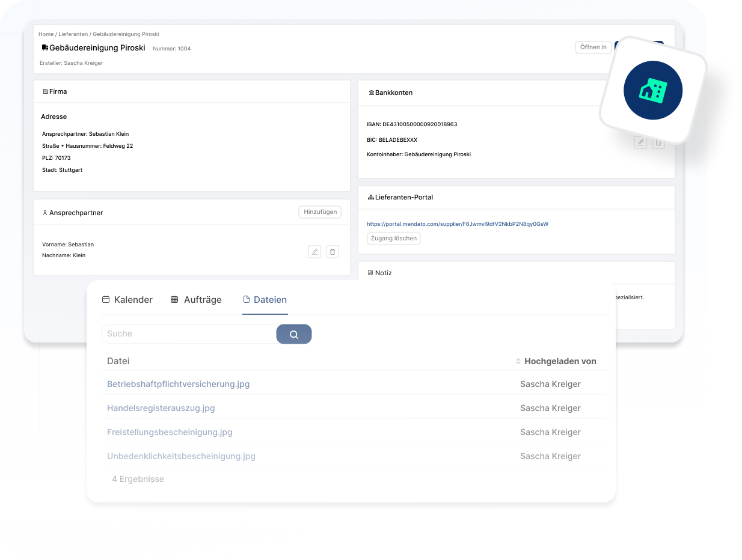The image size is (742, 560).
Task: Delete the Sebastian Klein contact trash icon
Action: pos(333,252)
